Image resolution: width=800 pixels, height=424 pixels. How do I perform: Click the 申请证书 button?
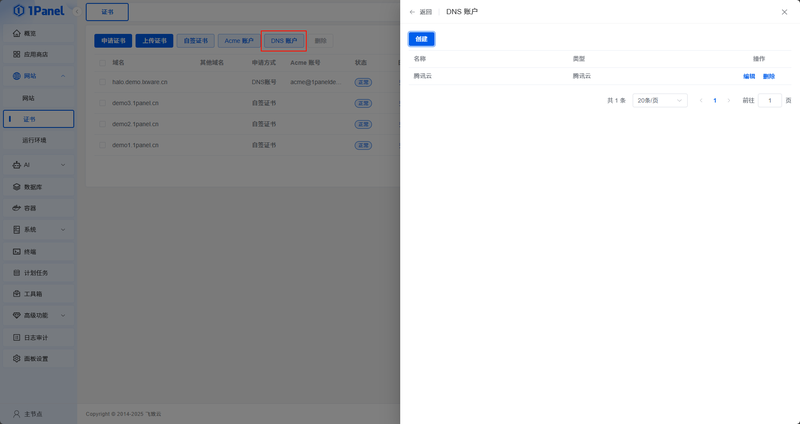[x=113, y=41]
